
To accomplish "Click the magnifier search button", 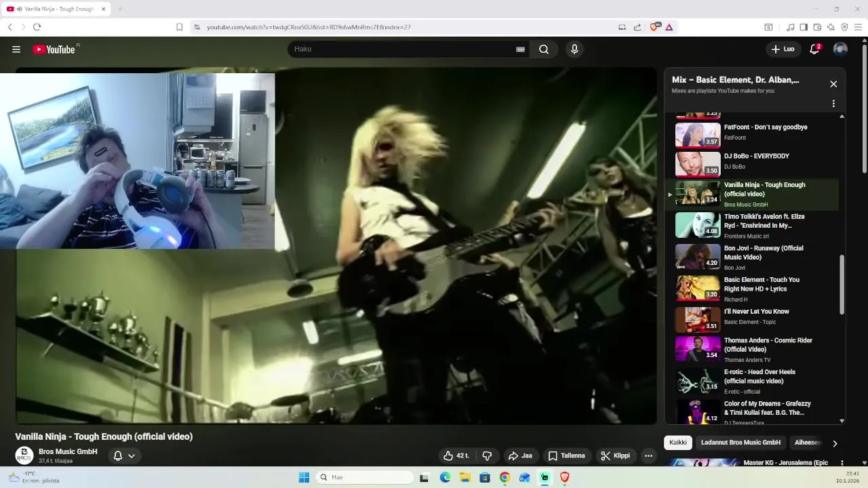I will click(544, 49).
